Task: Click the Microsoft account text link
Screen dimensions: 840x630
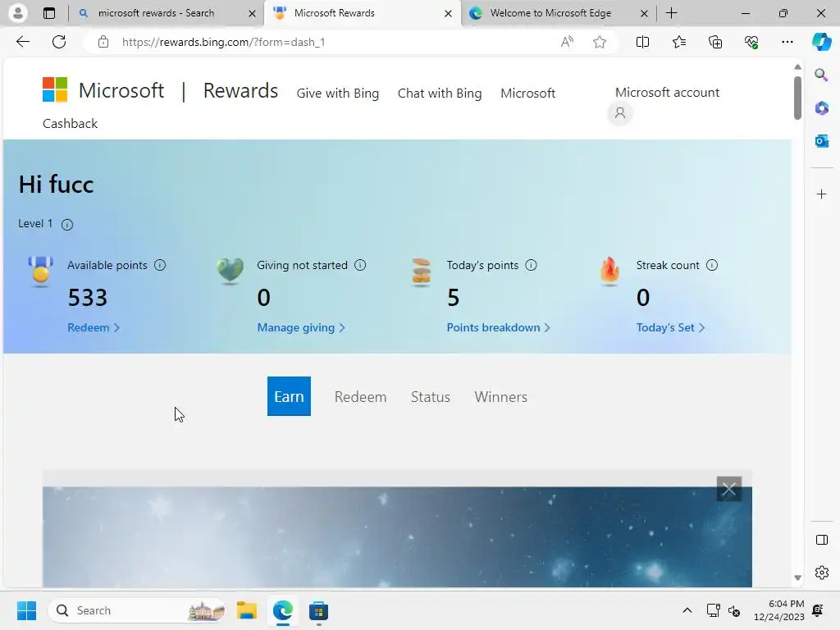Action: [667, 92]
